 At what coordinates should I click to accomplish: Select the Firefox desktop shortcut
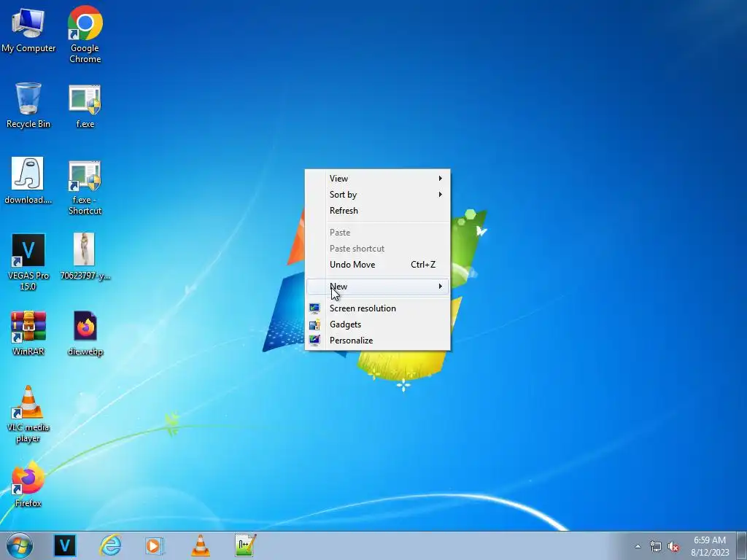coord(28,485)
